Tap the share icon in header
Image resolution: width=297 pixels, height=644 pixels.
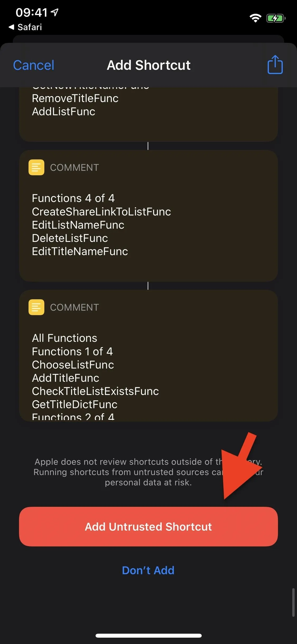point(275,65)
